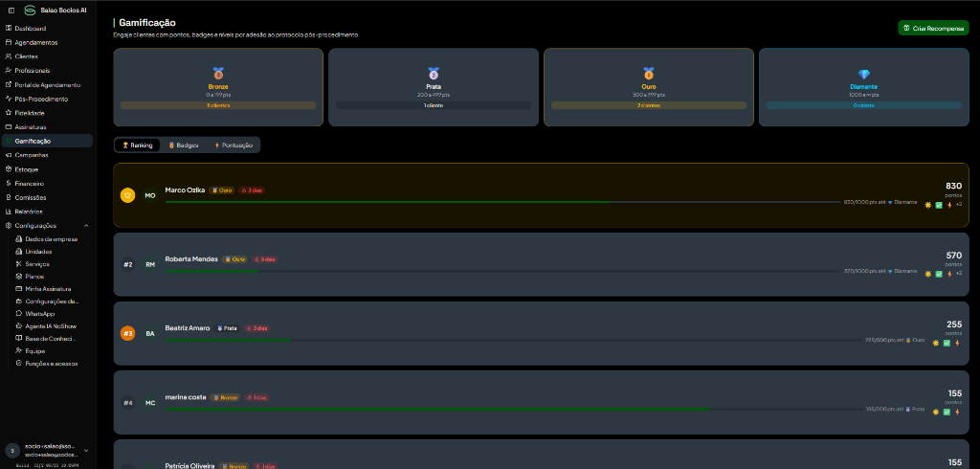Click the Comissões icon
The height and width of the screenshot is (469, 980).
pos(8,197)
